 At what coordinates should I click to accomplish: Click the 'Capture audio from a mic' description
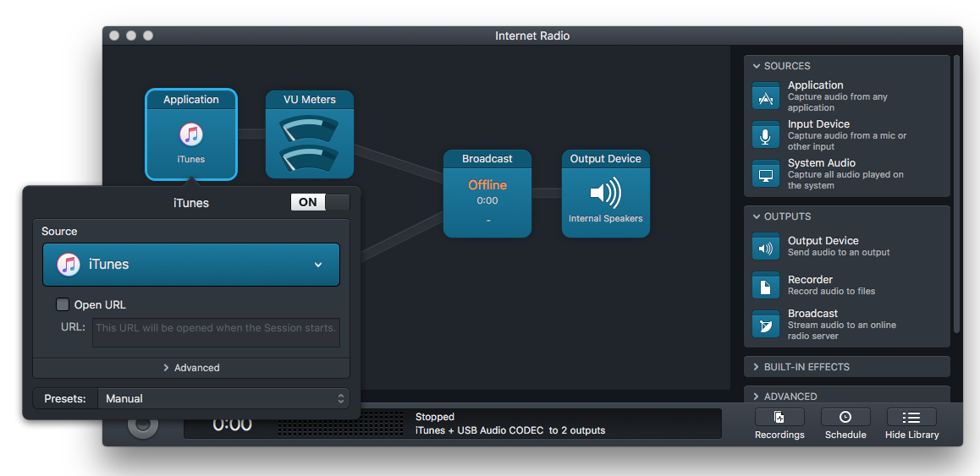pos(847,140)
